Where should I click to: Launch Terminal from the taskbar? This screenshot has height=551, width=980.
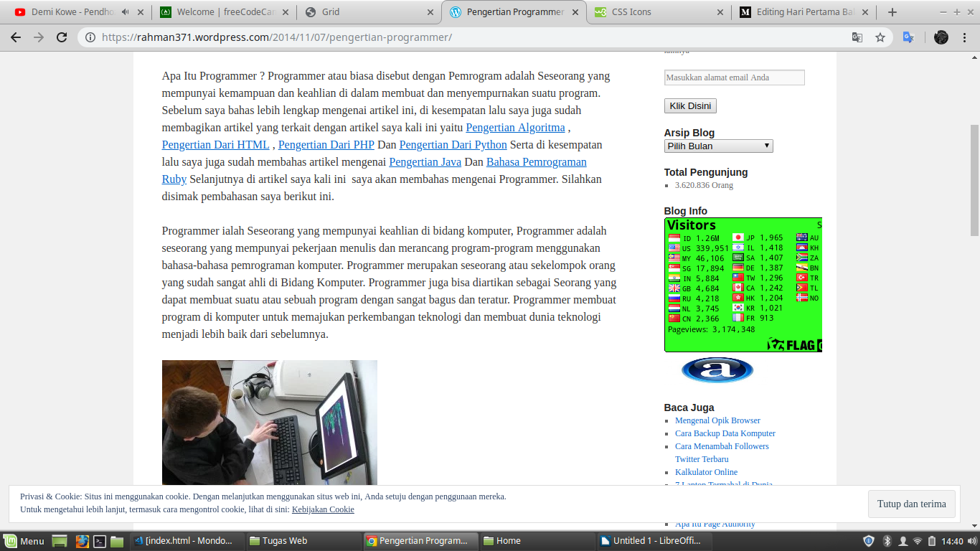[100, 541]
